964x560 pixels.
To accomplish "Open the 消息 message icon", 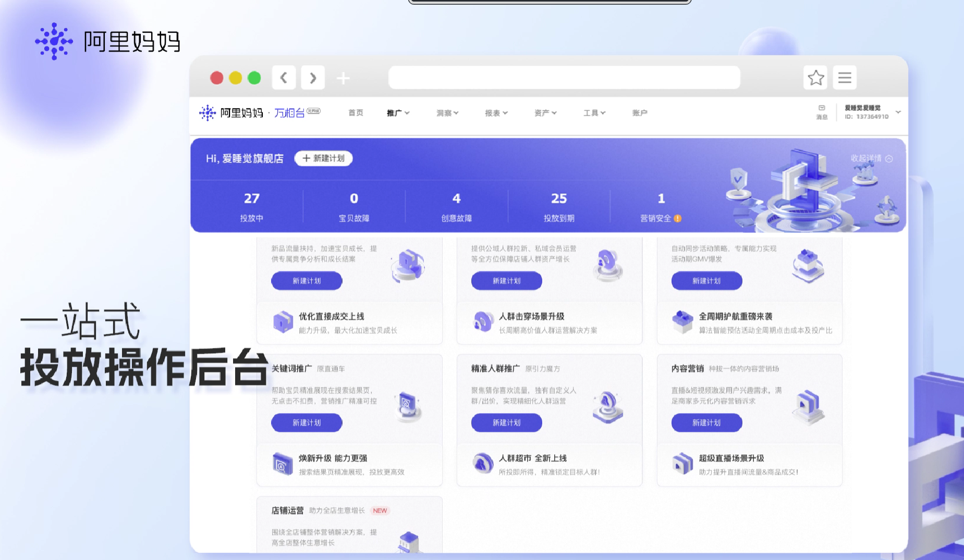I will pos(822,111).
